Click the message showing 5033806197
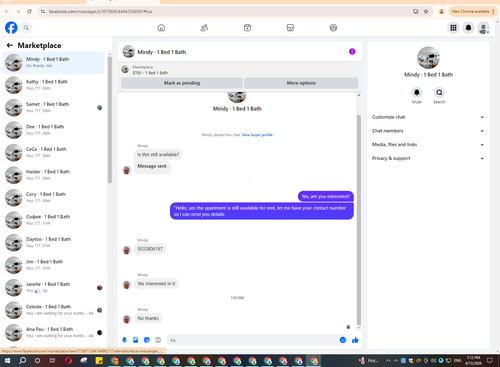The height and width of the screenshot is (367, 500). tap(150, 249)
